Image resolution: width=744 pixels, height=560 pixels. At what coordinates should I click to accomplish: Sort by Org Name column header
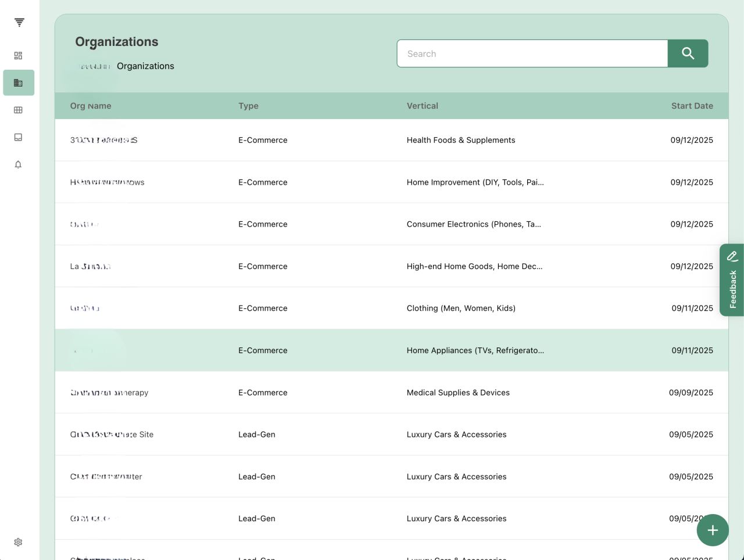[91, 106]
